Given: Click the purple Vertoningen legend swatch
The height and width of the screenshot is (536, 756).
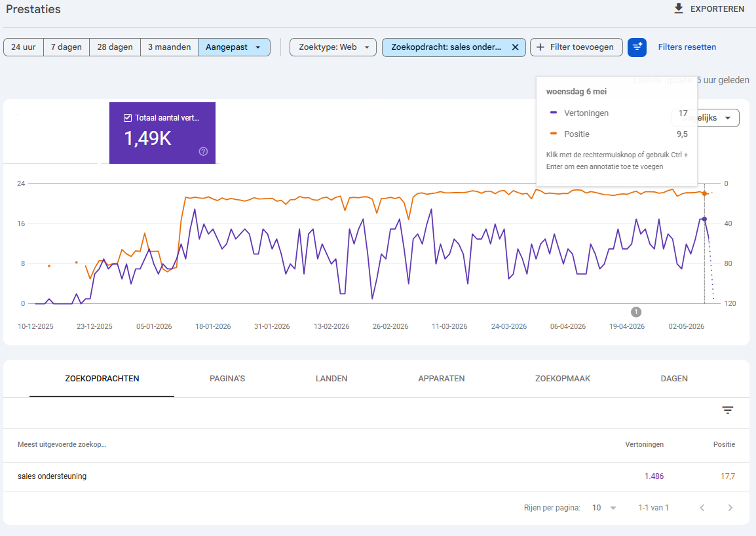Looking at the screenshot, I should pos(554,113).
